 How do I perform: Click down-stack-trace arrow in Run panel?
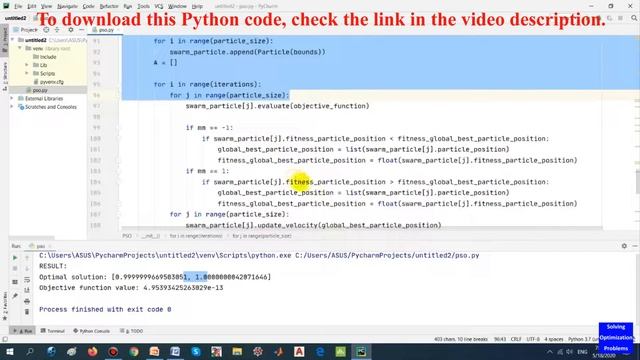click(x=27, y=269)
